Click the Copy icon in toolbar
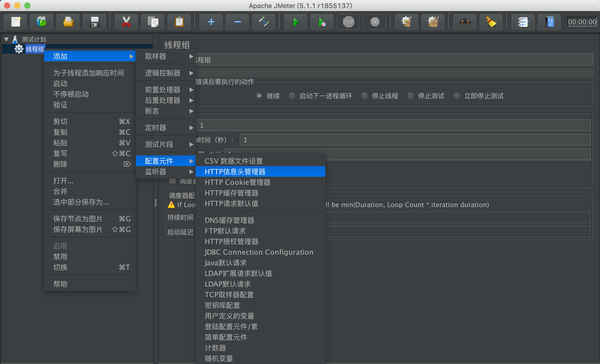The width and height of the screenshot is (600, 364). 153,22
